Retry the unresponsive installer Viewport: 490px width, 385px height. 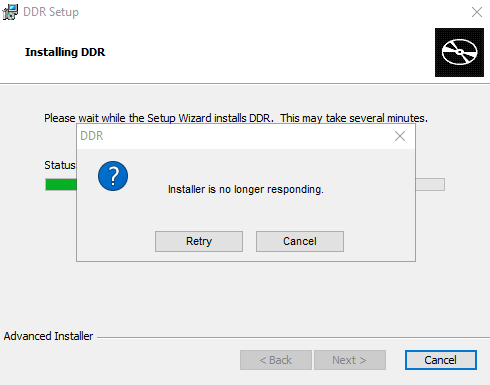[x=199, y=241]
